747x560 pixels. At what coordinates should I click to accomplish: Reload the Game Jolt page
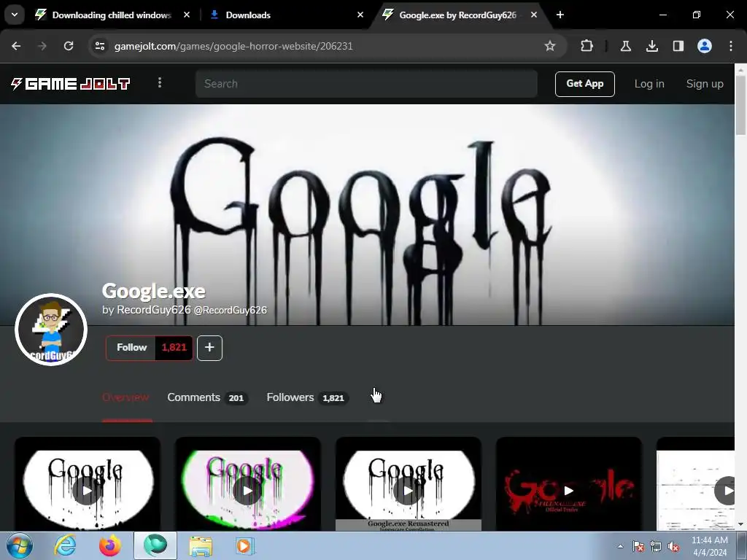[x=69, y=46]
